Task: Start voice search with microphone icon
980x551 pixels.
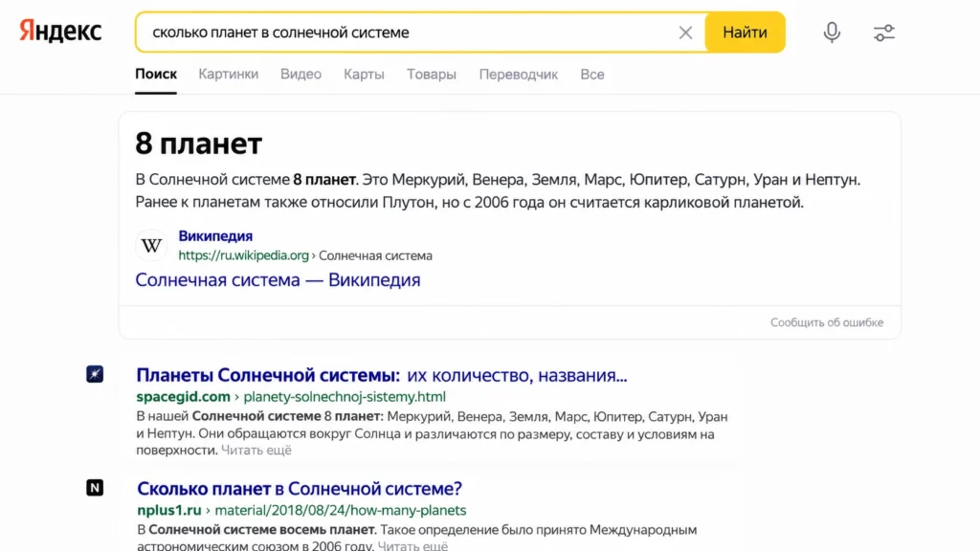Action: coord(832,33)
